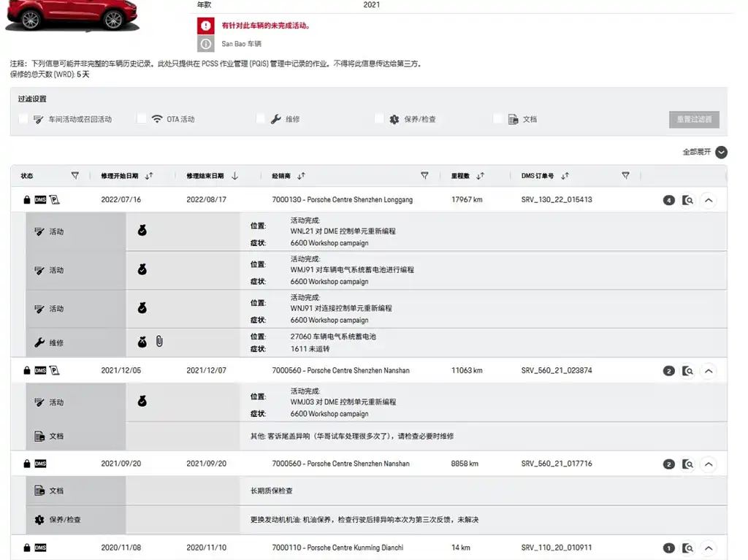Click the 文档 icon in the tailgate noise complaint row
Screen dimensions: 748x560
39,436
